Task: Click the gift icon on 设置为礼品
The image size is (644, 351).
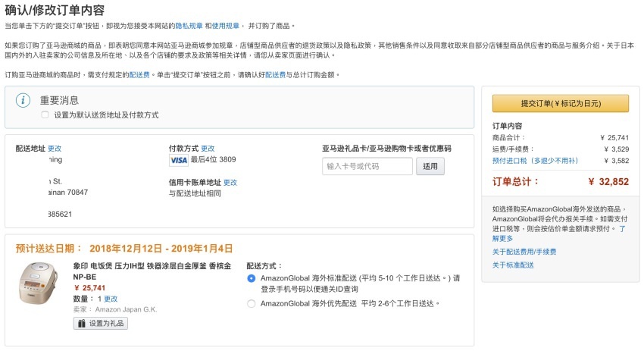Action: 81,324
